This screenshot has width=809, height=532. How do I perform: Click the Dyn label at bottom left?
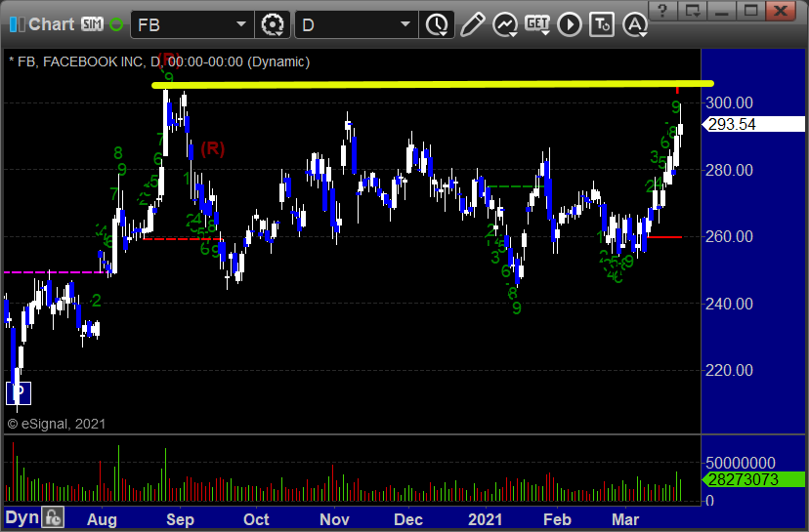(x=21, y=517)
